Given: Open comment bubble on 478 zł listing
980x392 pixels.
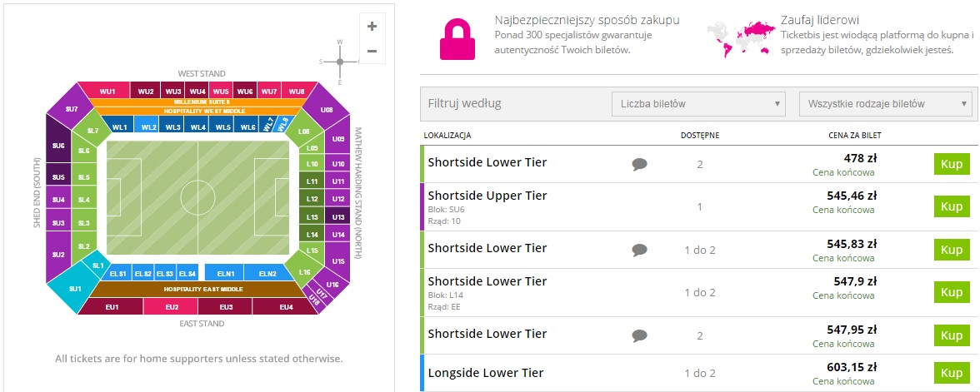Looking at the screenshot, I should point(639,164).
